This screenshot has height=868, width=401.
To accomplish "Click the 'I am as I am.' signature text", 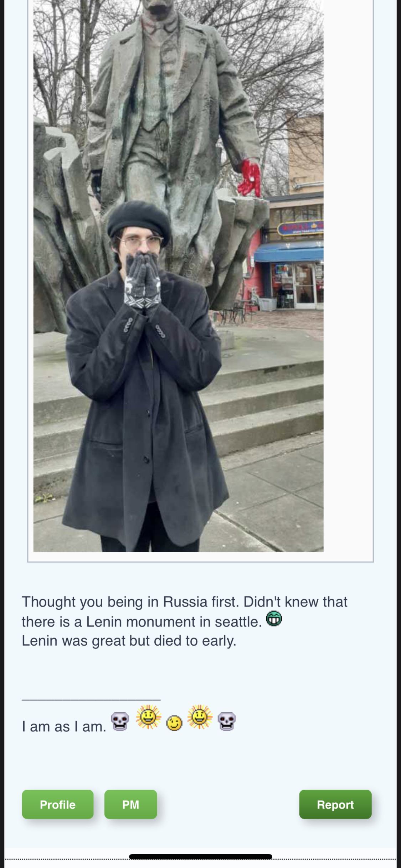I will click(x=64, y=726).
